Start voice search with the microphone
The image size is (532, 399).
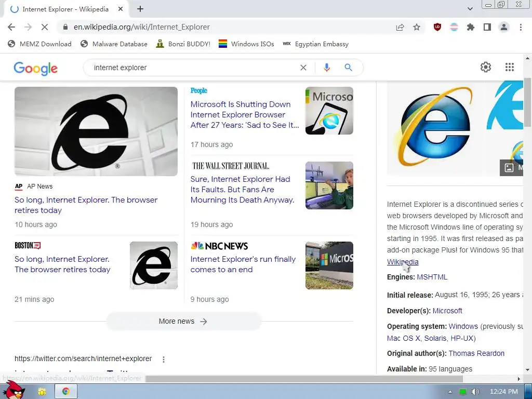pyautogui.click(x=326, y=68)
